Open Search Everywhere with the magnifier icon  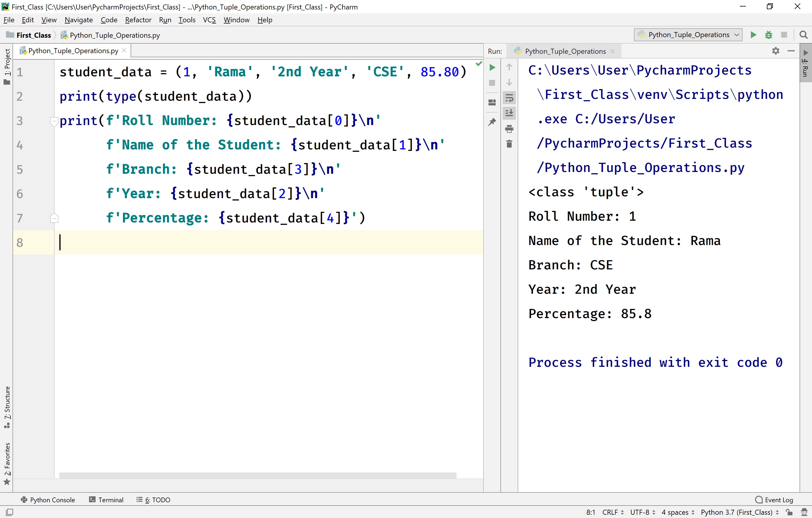point(804,35)
